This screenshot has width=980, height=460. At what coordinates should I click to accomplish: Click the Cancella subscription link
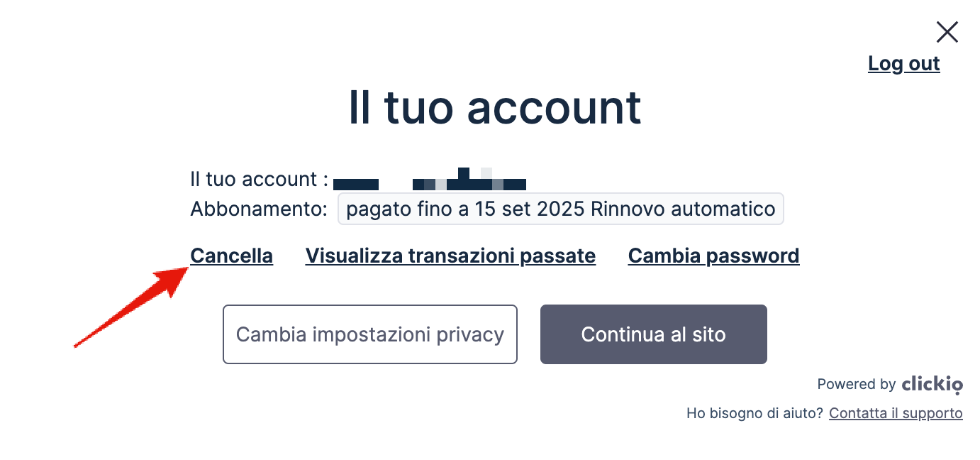232,256
